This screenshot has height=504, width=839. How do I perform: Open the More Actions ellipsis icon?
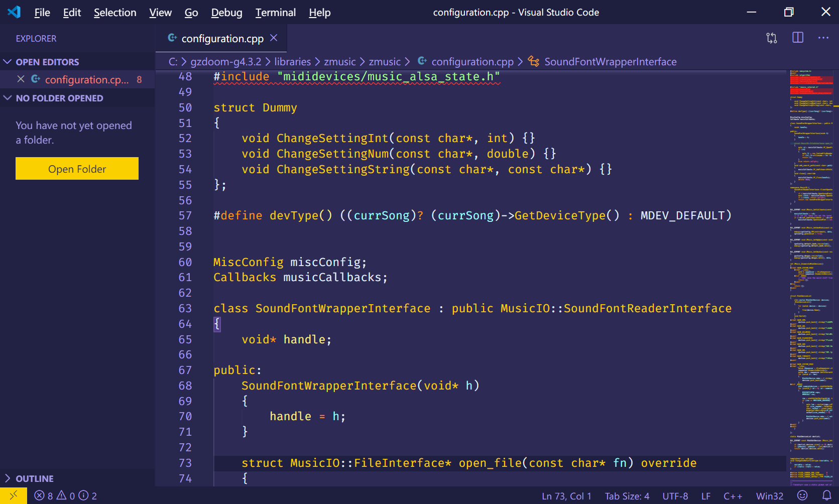[x=823, y=38]
